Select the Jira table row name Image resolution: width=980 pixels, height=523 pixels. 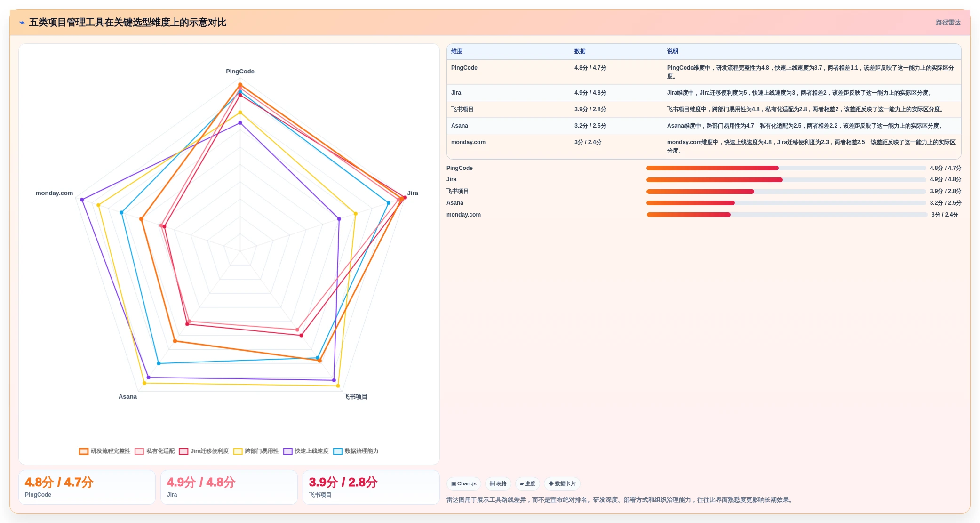coord(456,93)
